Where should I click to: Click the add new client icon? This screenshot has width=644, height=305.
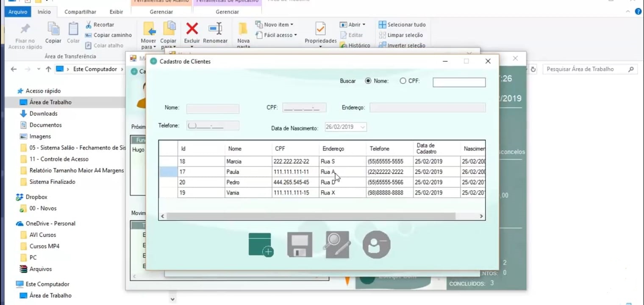coord(261,245)
